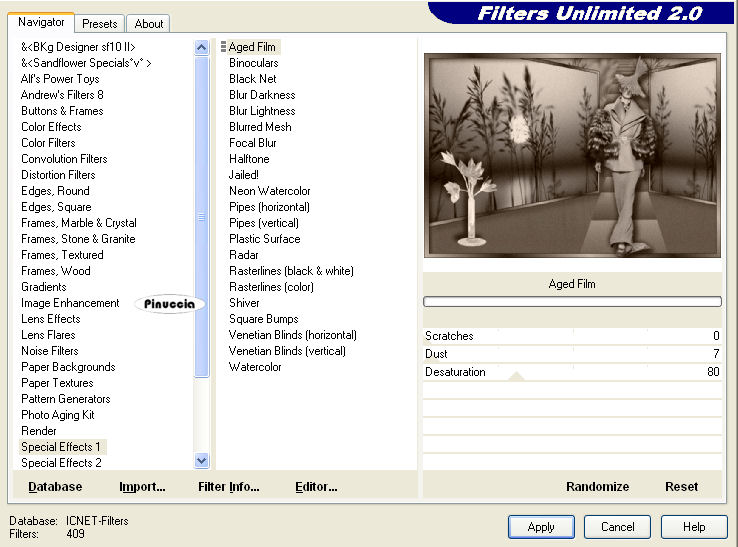The image size is (738, 547).
Task: Open Color Effects category
Action: 51,127
